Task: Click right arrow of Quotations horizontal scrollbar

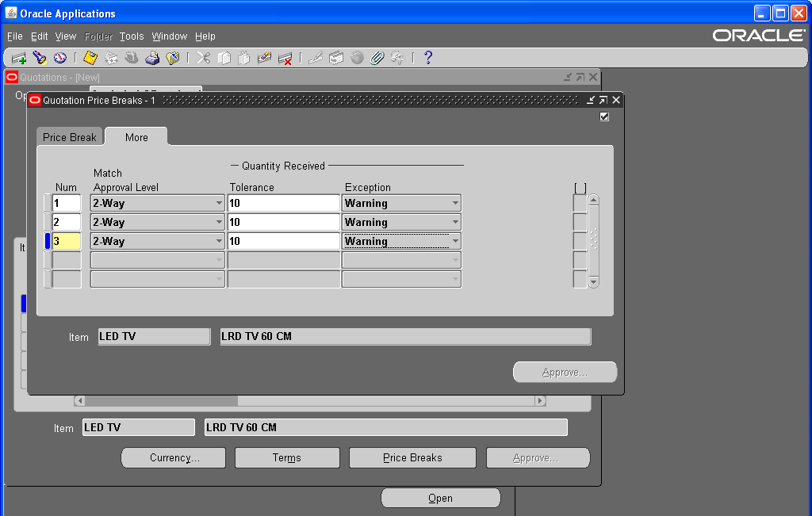Action: [540, 400]
